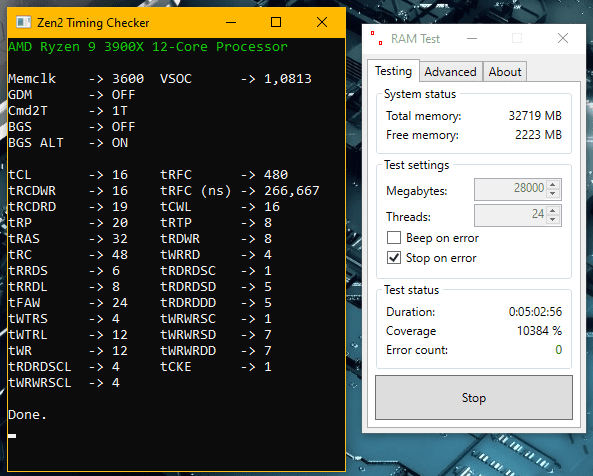Click the tCWL label
Image resolution: width=593 pixels, height=476 pixels.
[176, 207]
